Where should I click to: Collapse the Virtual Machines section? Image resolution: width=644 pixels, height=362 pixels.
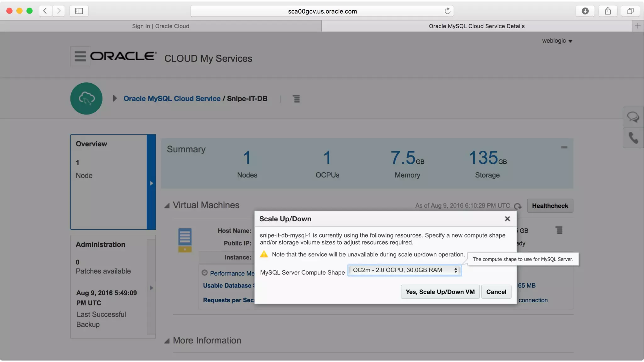[167, 206]
